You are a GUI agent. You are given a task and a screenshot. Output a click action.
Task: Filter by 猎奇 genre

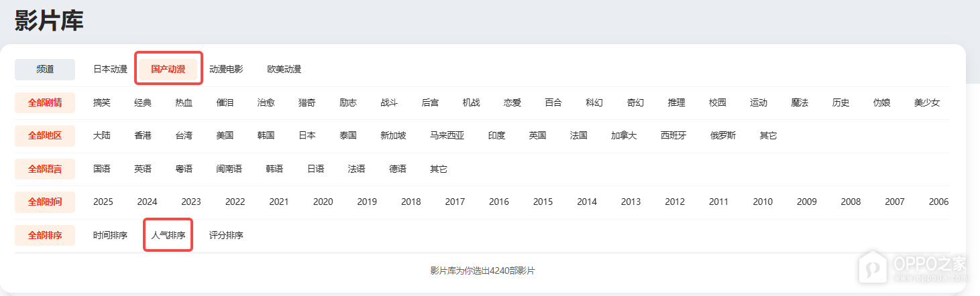point(307,102)
